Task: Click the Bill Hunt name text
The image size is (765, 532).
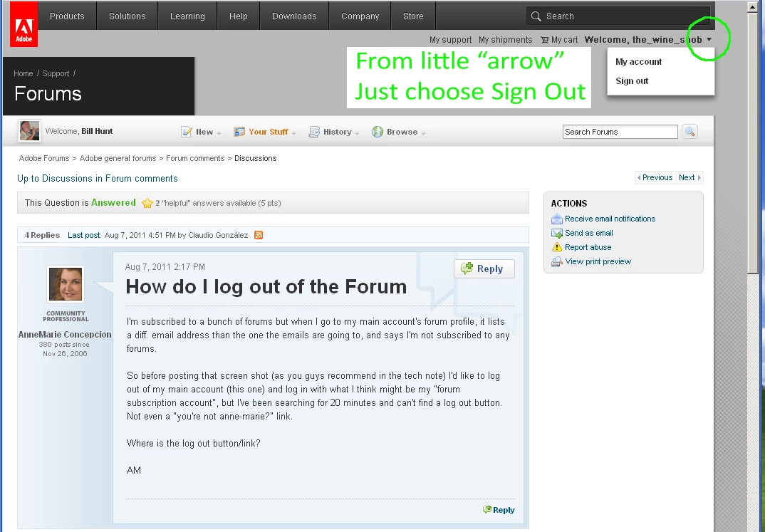Action: click(x=97, y=131)
